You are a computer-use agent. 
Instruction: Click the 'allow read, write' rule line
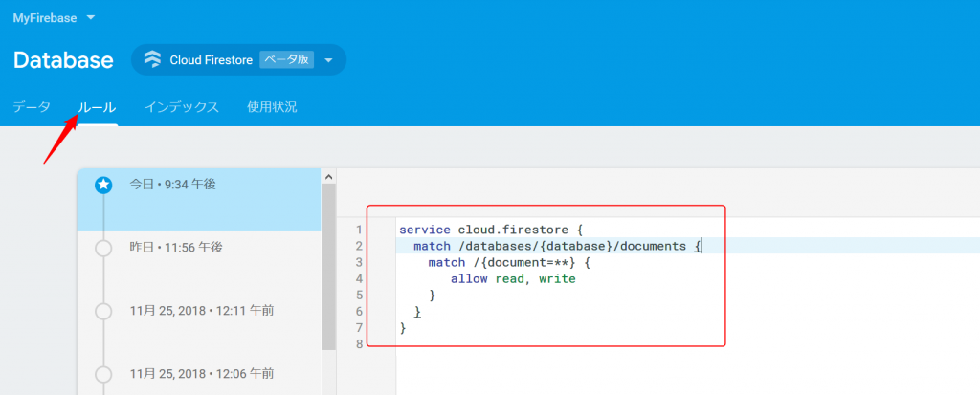[x=513, y=278]
